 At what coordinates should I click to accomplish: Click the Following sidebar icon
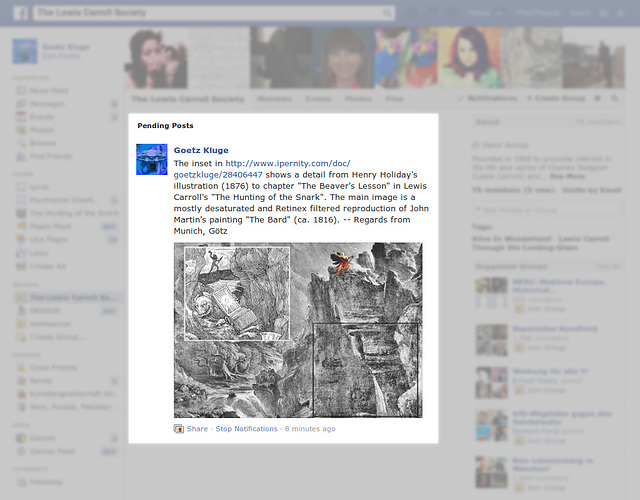tap(21, 482)
